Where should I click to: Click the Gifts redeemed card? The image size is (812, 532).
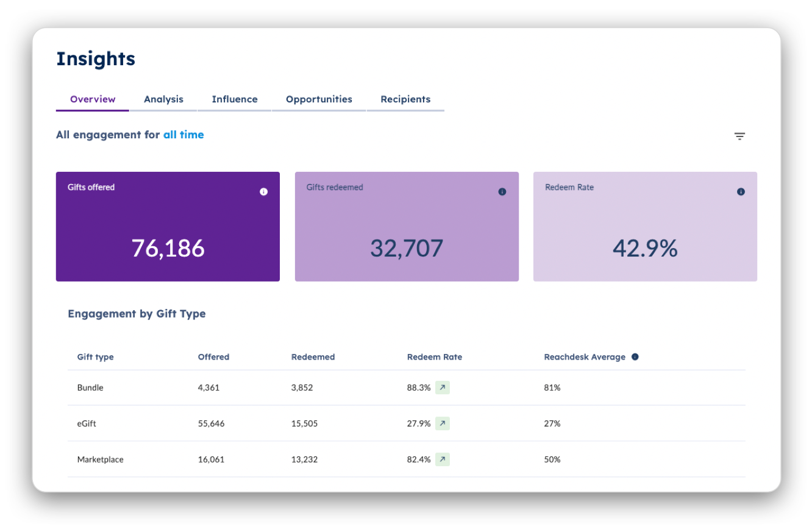tap(407, 227)
